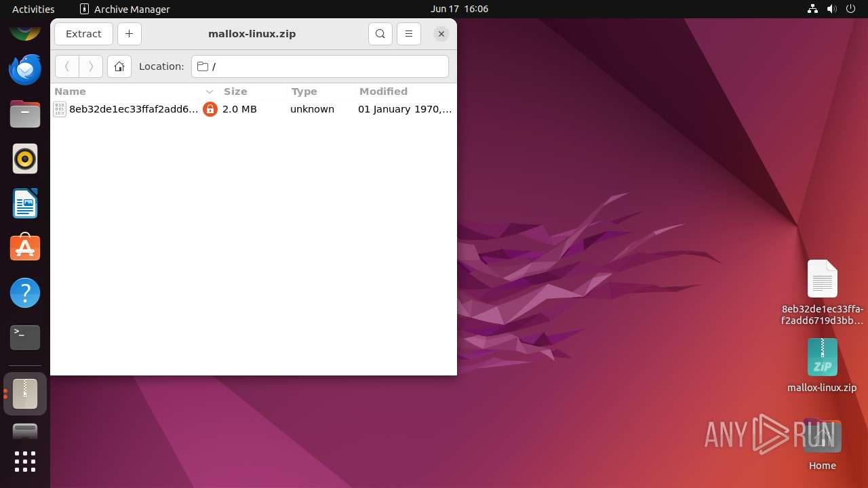Go back with the left arrow
This screenshot has height=488, width=868.
(67, 66)
